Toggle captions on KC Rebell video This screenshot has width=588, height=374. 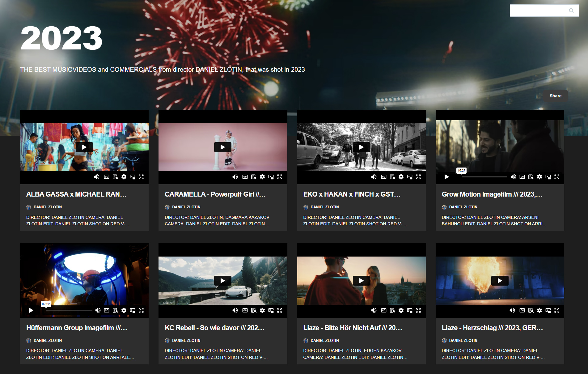coord(245,310)
